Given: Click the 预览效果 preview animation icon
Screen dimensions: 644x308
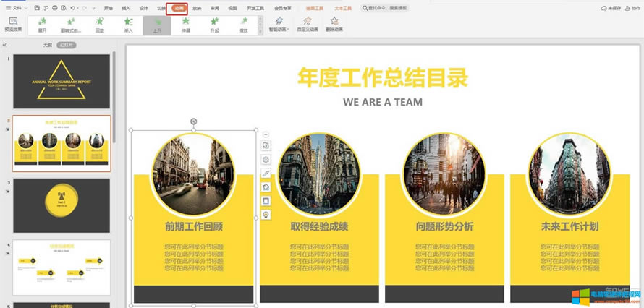Looking at the screenshot, I should pyautogui.click(x=12, y=25).
